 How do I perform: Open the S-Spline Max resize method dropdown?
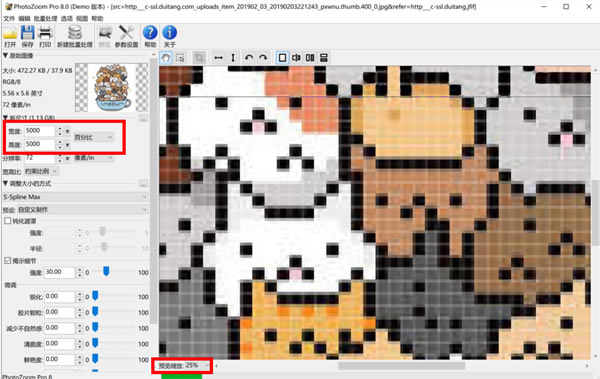point(75,197)
